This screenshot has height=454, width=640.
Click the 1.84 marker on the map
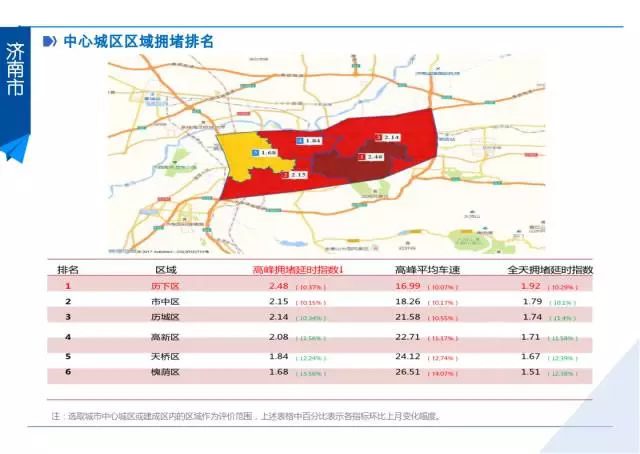click(x=309, y=143)
